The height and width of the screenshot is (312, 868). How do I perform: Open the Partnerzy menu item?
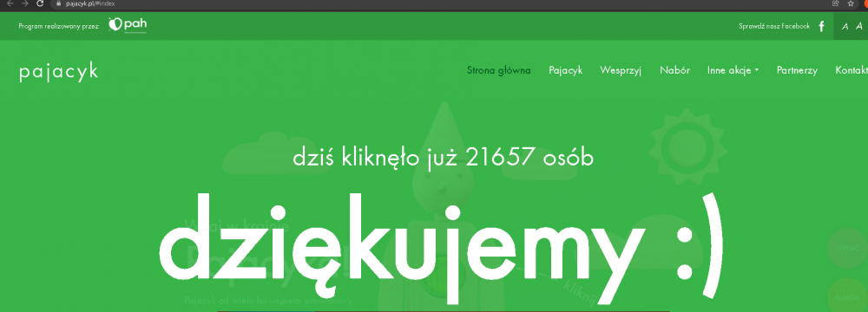coord(797,71)
